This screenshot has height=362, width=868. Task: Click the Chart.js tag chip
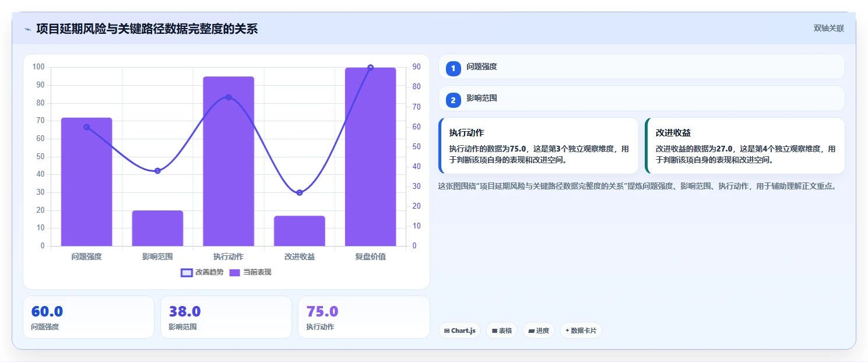tap(460, 331)
